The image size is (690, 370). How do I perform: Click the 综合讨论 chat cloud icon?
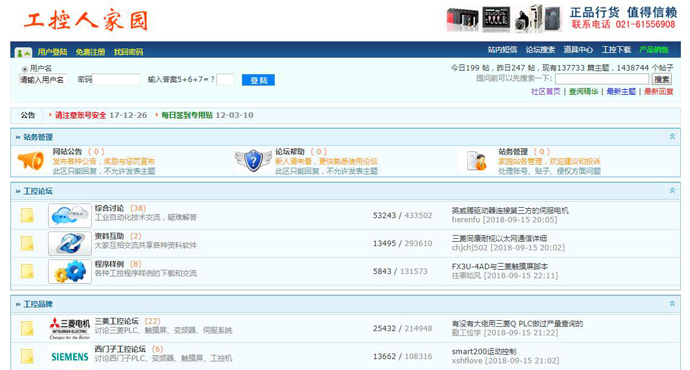pyautogui.click(x=70, y=215)
